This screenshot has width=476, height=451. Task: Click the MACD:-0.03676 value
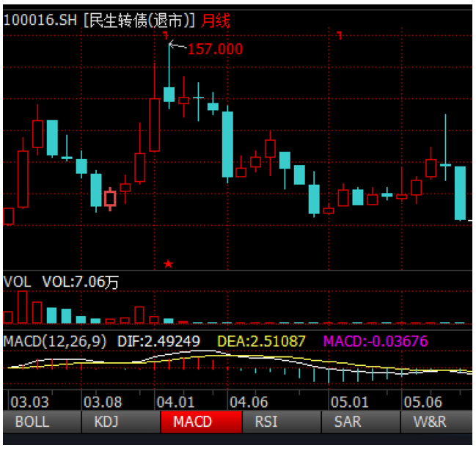(x=376, y=341)
